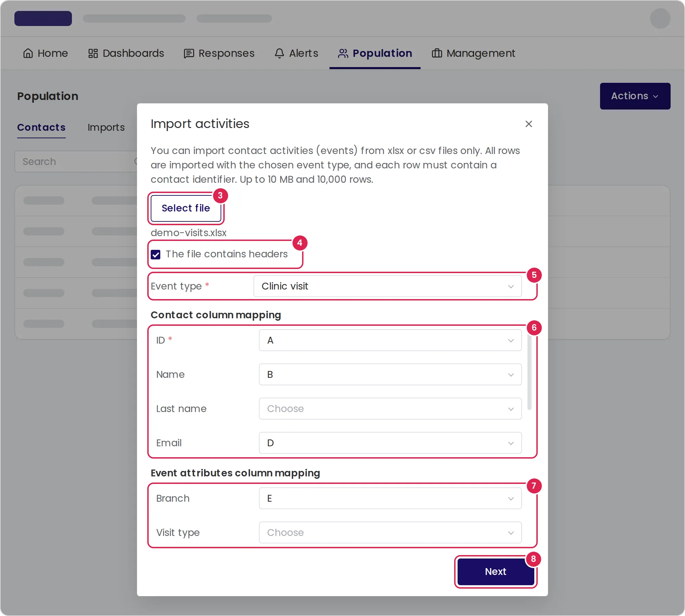Open the Responses nav item
Viewport: 685px width, 616px height.
(219, 53)
